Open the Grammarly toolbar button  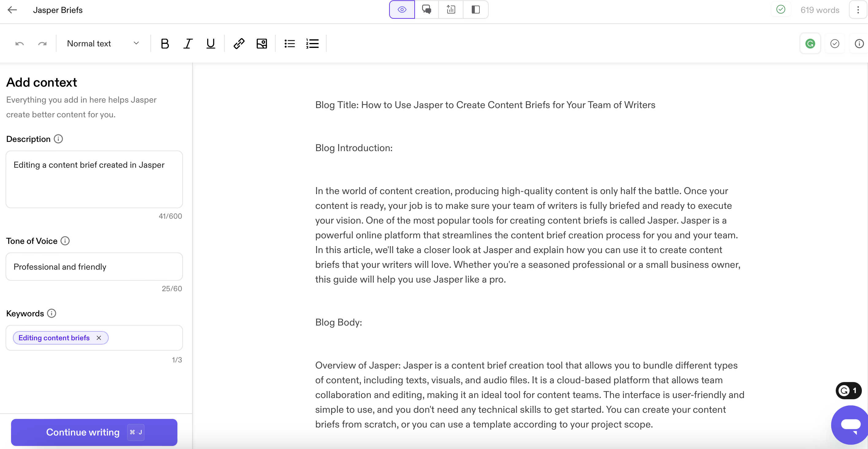click(x=810, y=44)
